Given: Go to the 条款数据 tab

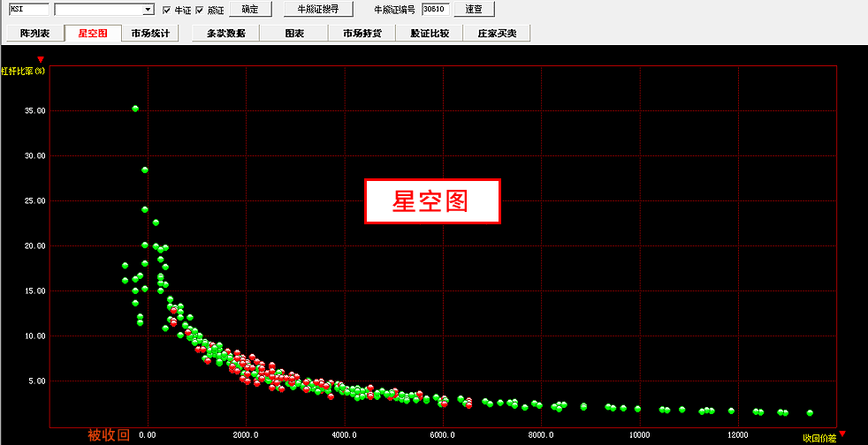Looking at the screenshot, I should (225, 34).
